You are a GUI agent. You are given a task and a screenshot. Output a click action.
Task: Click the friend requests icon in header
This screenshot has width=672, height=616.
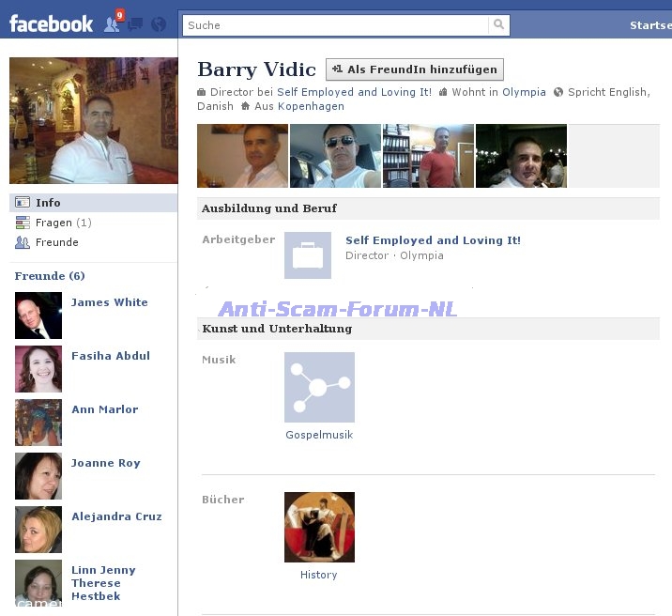(x=113, y=23)
